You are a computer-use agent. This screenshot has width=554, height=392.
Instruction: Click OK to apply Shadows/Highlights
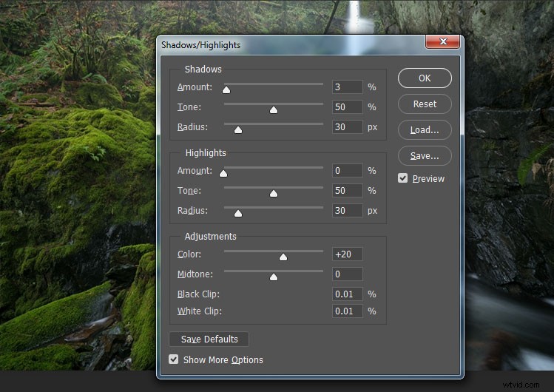425,78
